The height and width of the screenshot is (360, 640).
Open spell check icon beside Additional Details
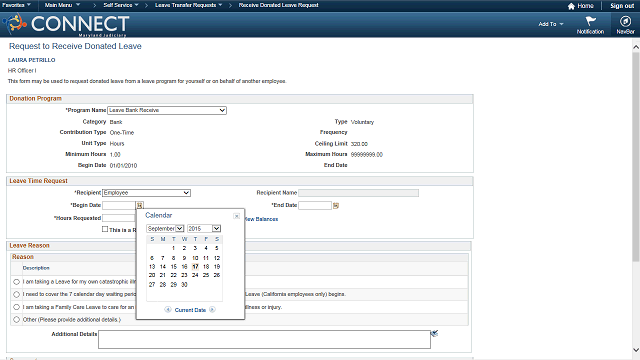tap(434, 333)
